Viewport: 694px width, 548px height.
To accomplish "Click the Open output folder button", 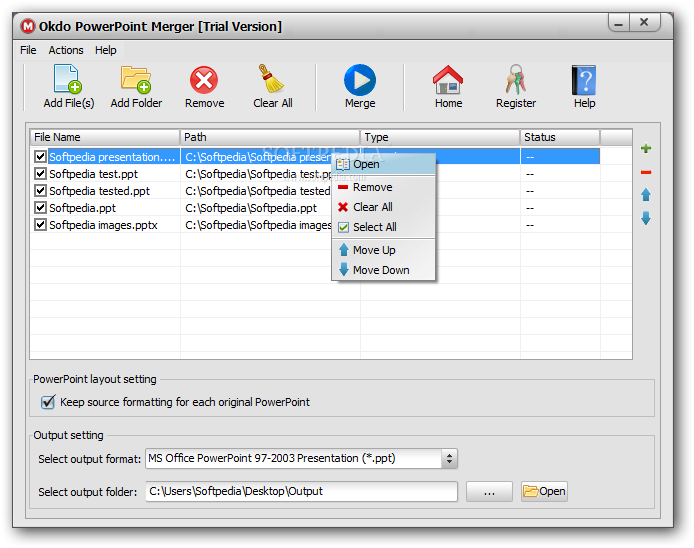I will 544,492.
